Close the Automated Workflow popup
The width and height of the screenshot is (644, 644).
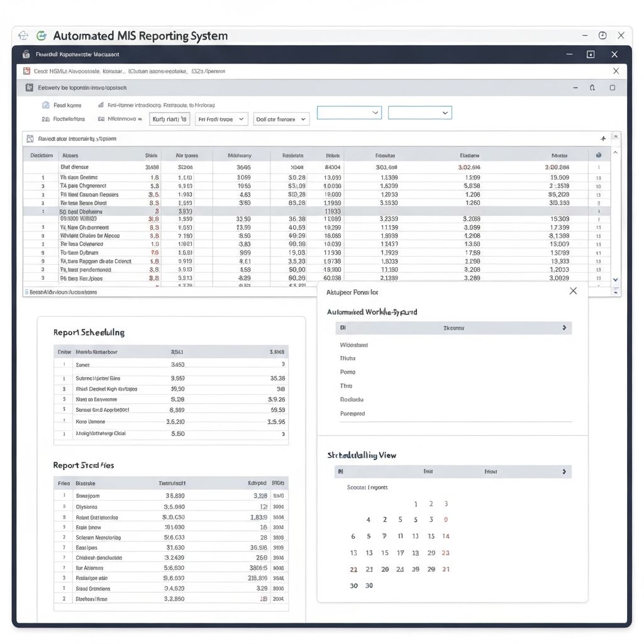point(572,291)
